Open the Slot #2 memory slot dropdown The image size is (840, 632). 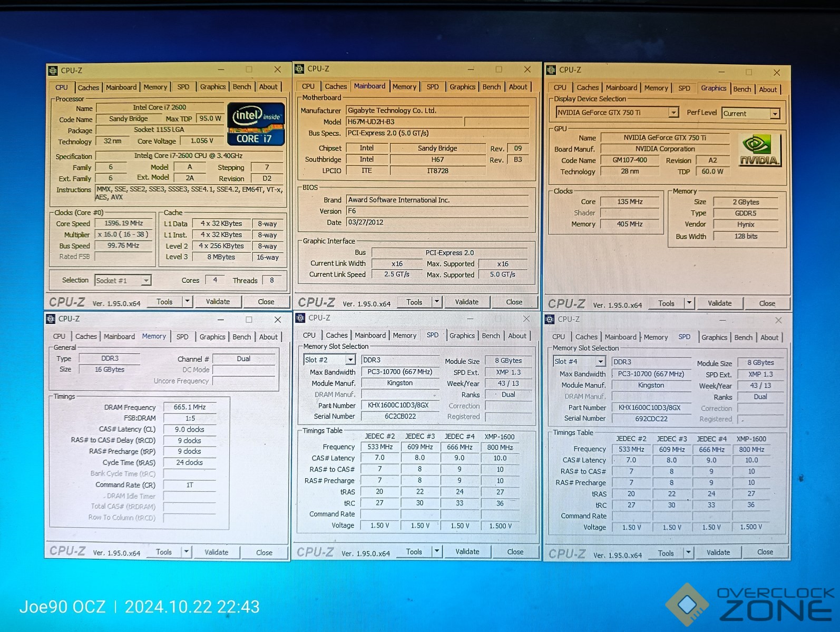click(x=350, y=360)
